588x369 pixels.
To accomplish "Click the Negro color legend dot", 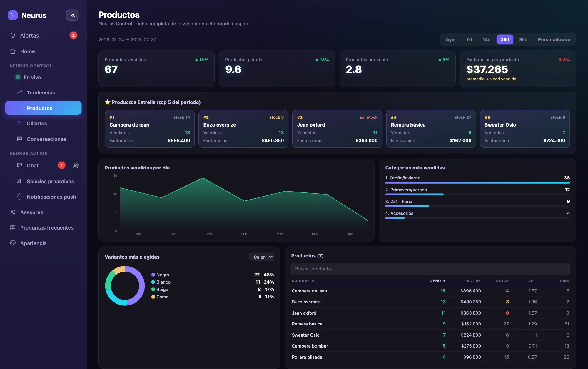I will coord(153,275).
